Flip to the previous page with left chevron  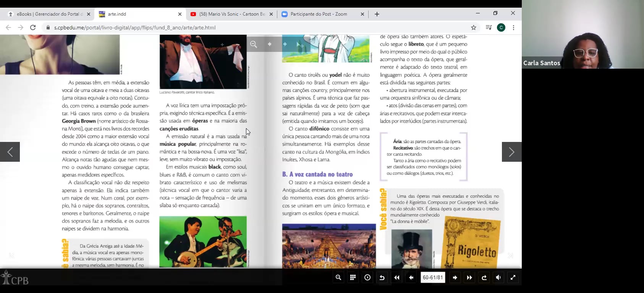pyautogui.click(x=10, y=152)
